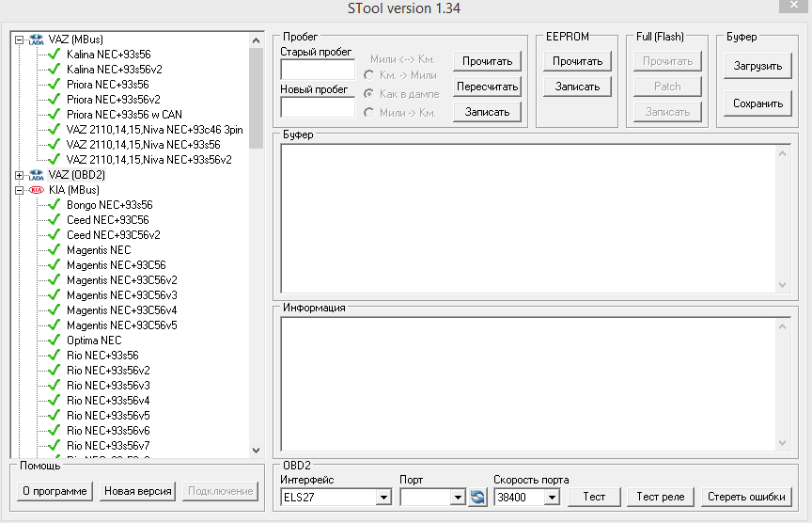This screenshot has width=812, height=523.
Task: Click the LADA icon beside VAZ (MBus)
Action: pos(37,40)
